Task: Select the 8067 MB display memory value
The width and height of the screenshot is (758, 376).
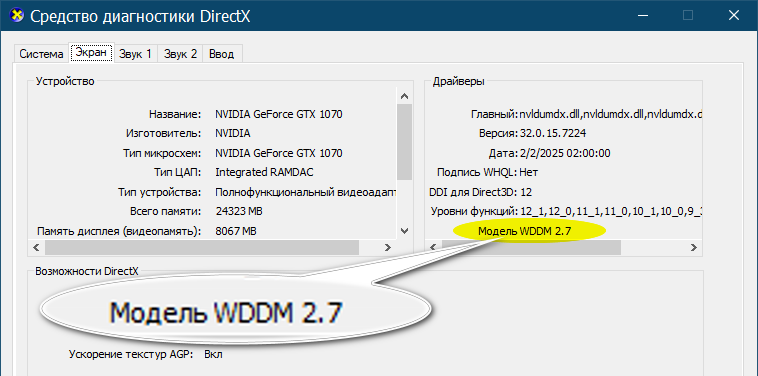Action: click(236, 231)
